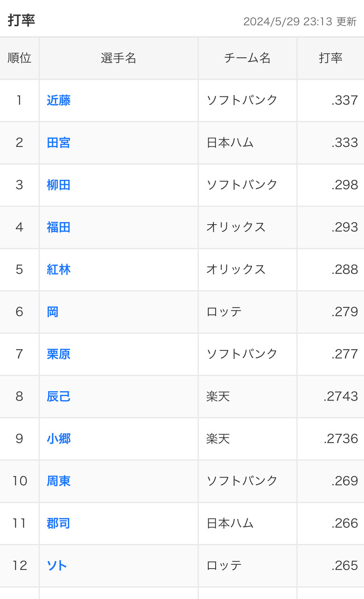364x599 pixels.
Task: Open player link ソト
Action: pos(57,565)
